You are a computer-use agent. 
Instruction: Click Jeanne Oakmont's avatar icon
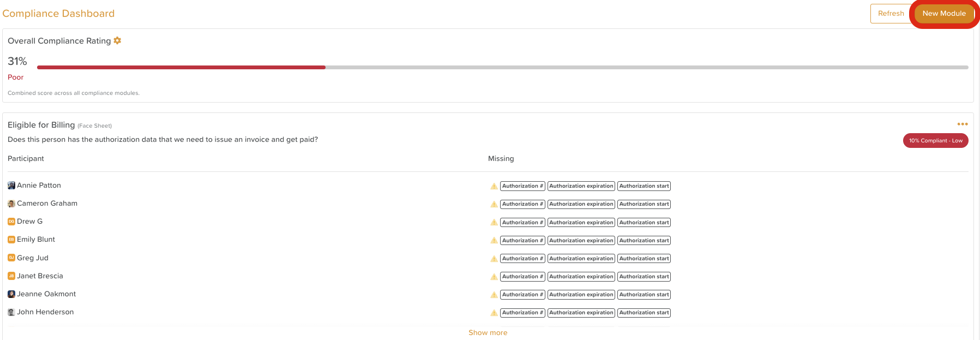[x=11, y=294]
